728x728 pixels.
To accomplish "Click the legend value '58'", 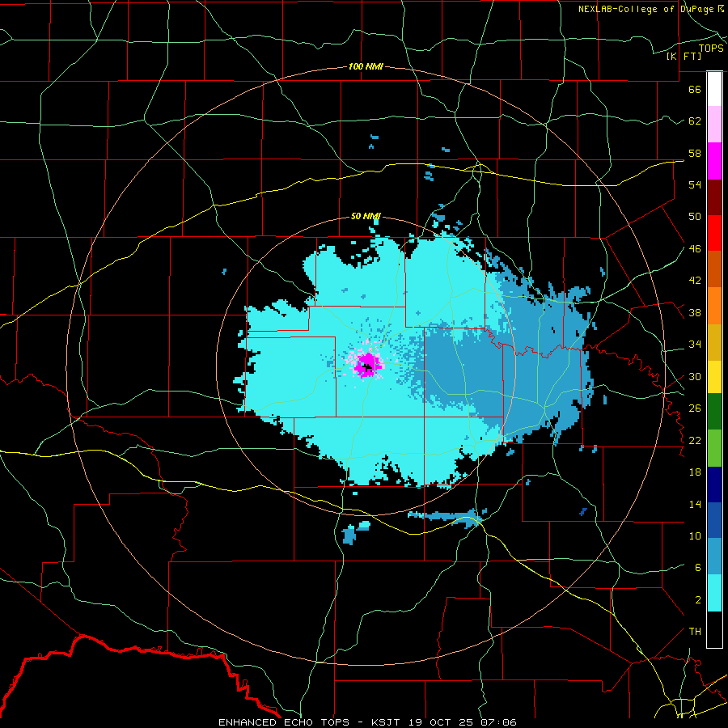I will click(x=695, y=153).
